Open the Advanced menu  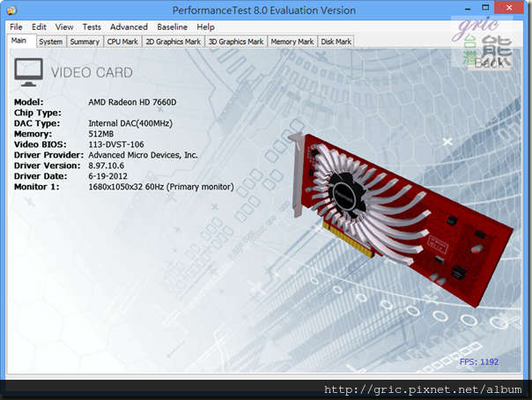[x=129, y=26]
